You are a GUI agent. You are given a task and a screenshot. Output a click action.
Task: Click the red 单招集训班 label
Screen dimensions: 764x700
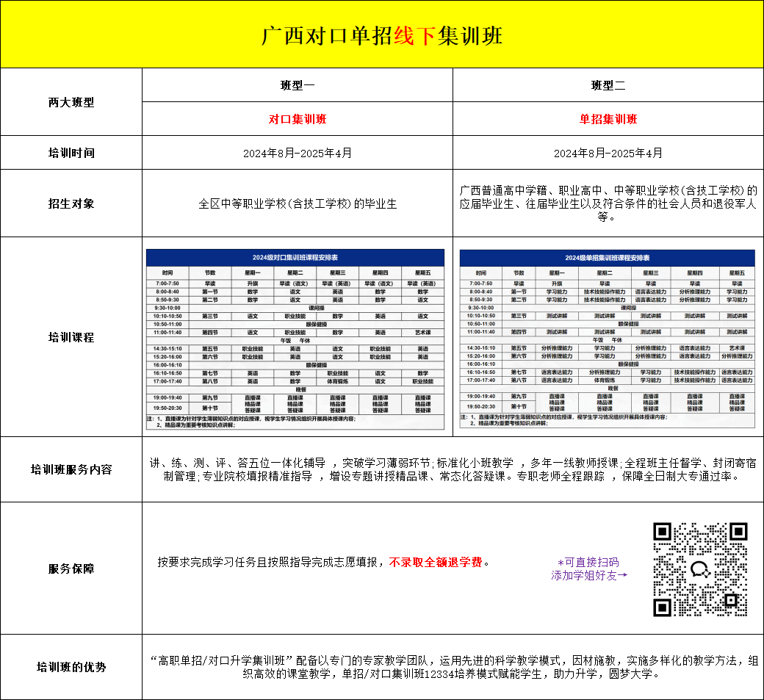coord(609,119)
